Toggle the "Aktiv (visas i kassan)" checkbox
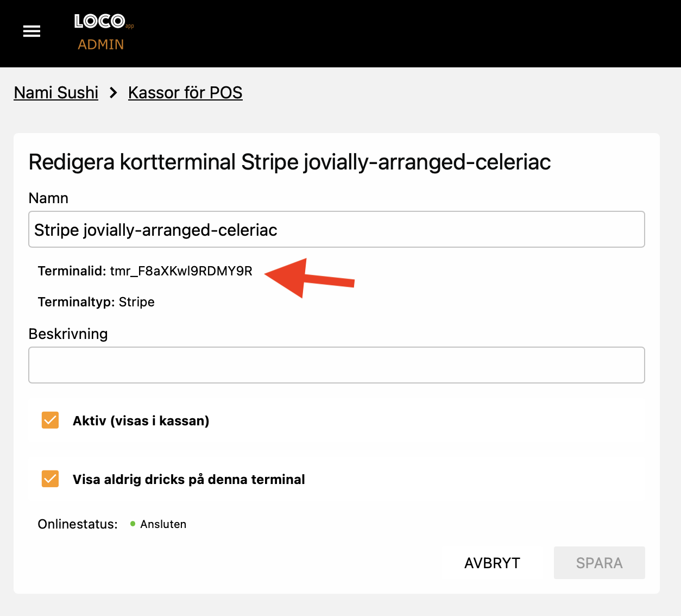The image size is (681, 616). pos(51,420)
